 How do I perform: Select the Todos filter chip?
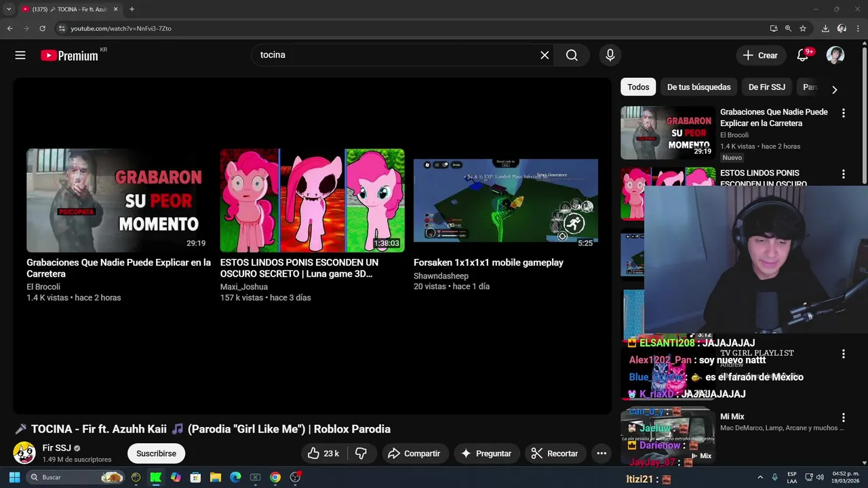[x=638, y=87]
